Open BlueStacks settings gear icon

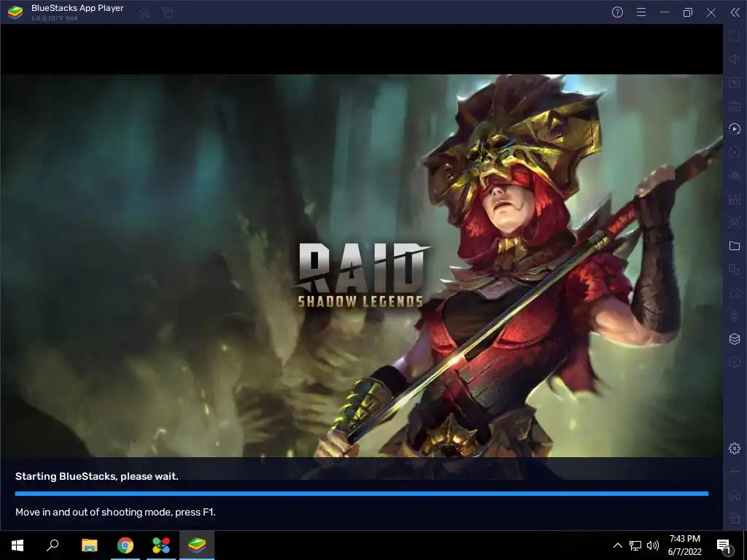(x=735, y=448)
